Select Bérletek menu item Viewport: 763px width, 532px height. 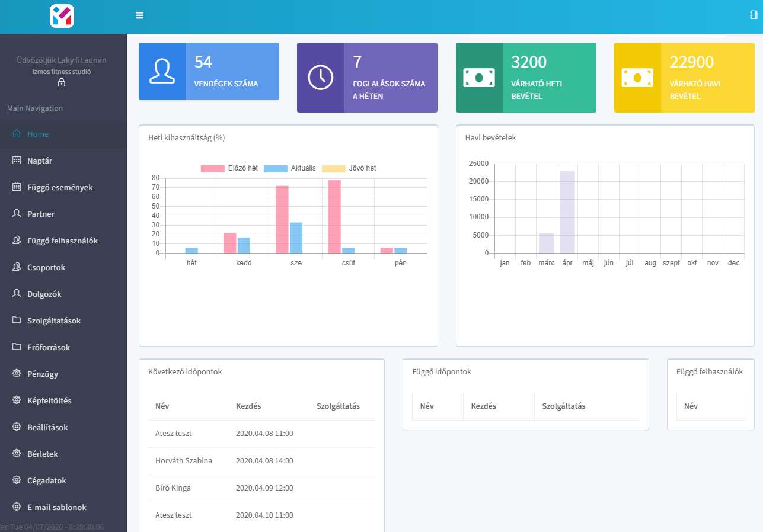click(63, 454)
